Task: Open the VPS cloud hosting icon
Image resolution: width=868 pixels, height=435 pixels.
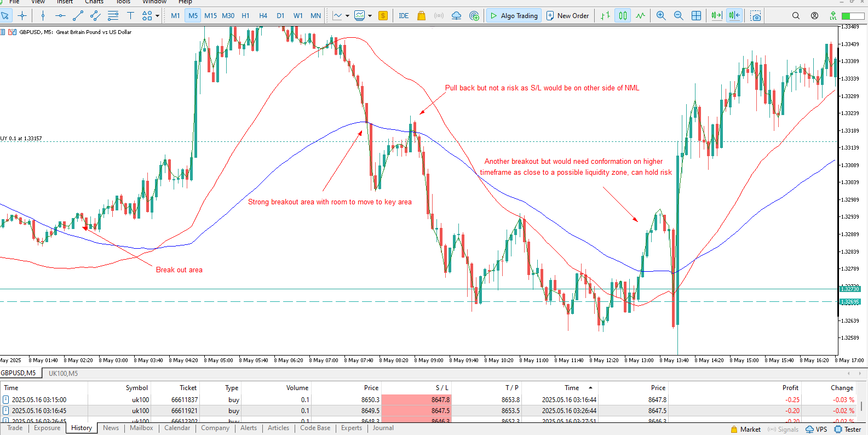Action: (x=456, y=16)
